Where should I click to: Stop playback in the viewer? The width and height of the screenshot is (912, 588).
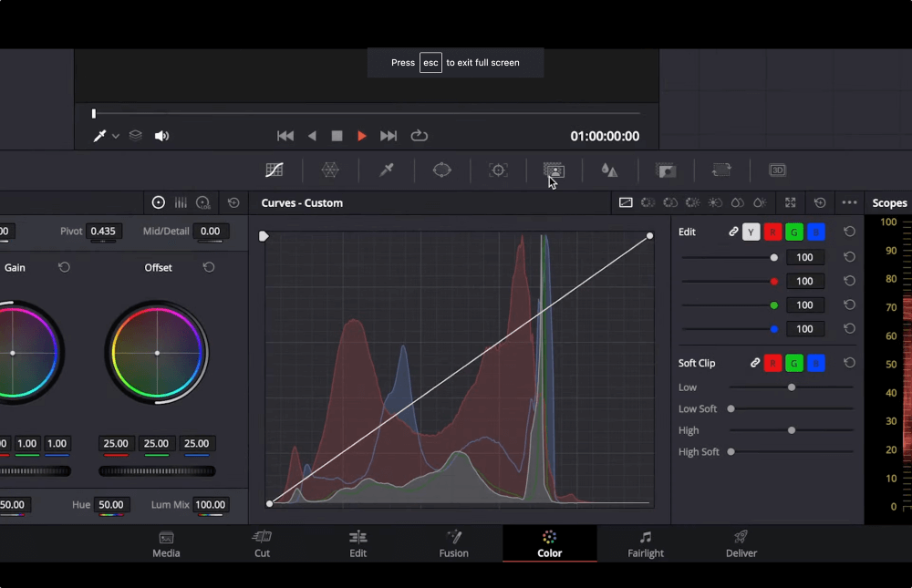pyautogui.click(x=337, y=136)
